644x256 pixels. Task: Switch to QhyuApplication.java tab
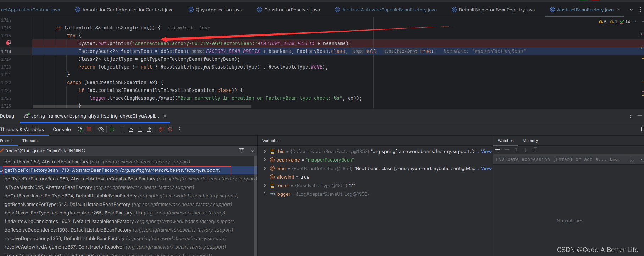click(215, 10)
